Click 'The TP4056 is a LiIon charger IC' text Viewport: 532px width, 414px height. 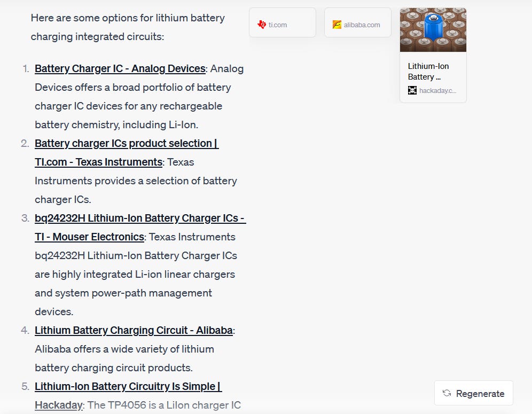click(164, 405)
